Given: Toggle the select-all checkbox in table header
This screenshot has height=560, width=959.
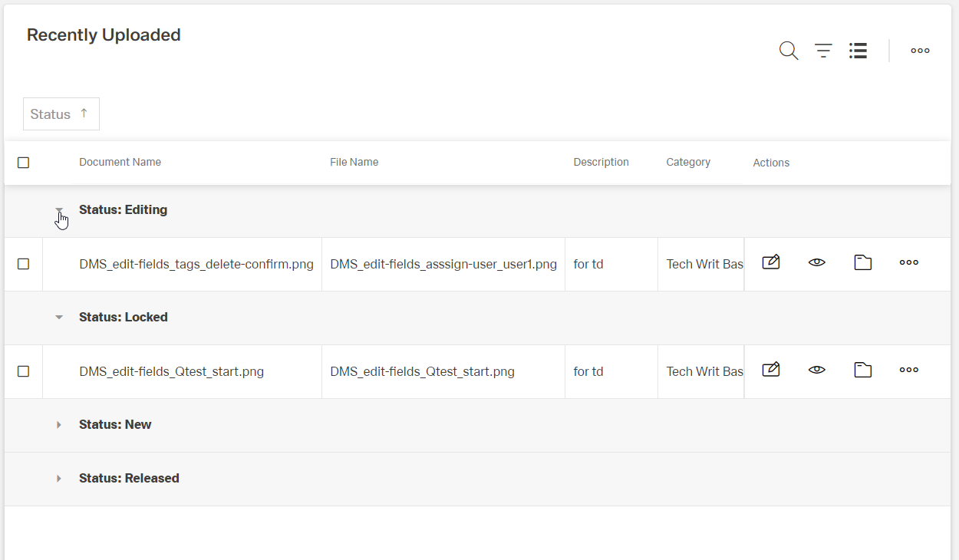Looking at the screenshot, I should click(23, 163).
